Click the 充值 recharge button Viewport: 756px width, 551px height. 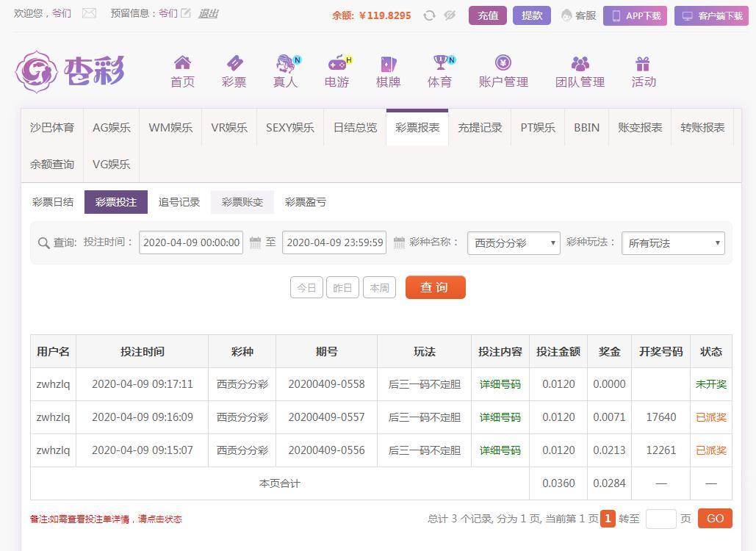pyautogui.click(x=487, y=15)
